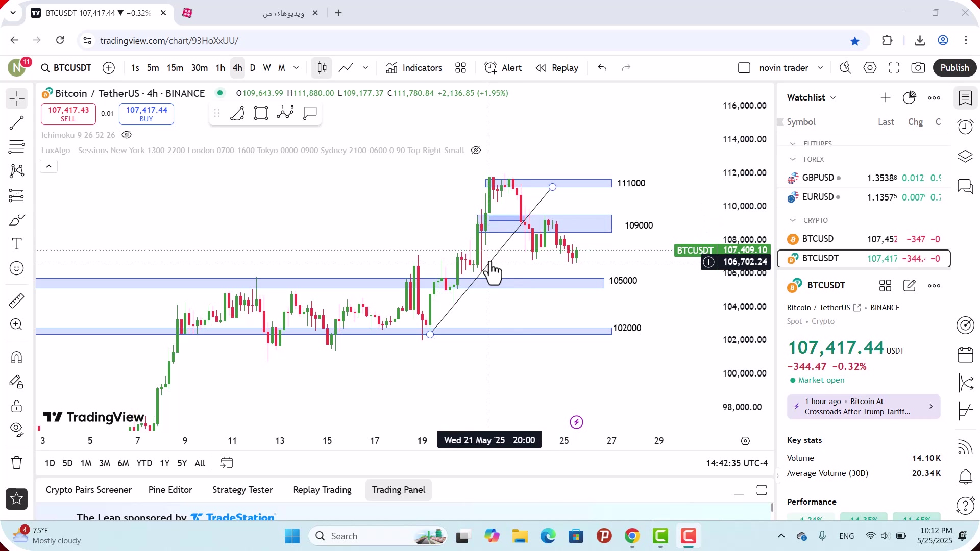This screenshot has width=980, height=551.
Task: Add symbol to watchlist plus
Action: point(885,97)
